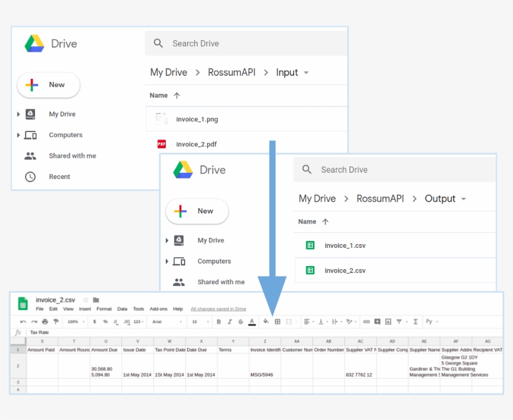The width and height of the screenshot is (513, 420).
Task: Click the filter icon in Sheets toolbar
Action: (399, 322)
